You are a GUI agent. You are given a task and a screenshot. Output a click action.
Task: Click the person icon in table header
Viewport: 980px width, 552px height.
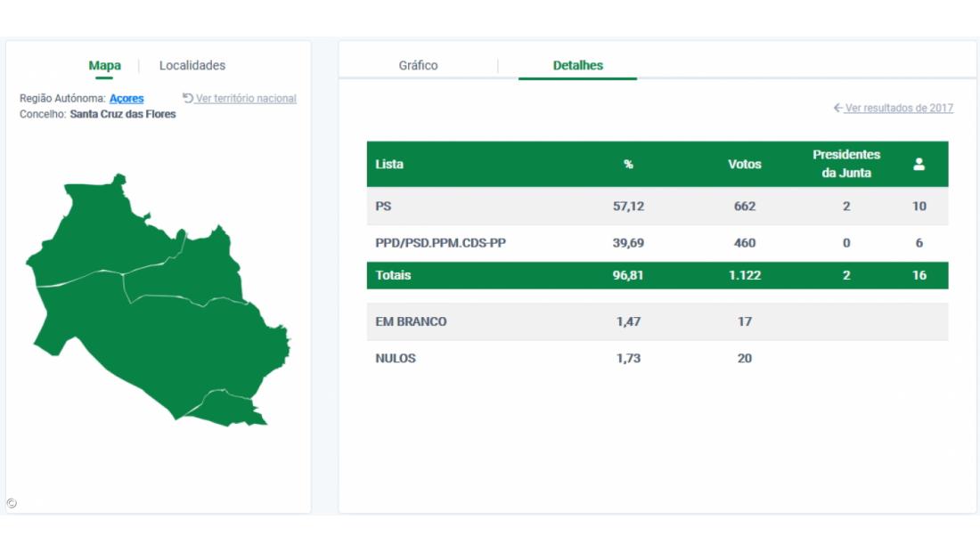coord(919,164)
